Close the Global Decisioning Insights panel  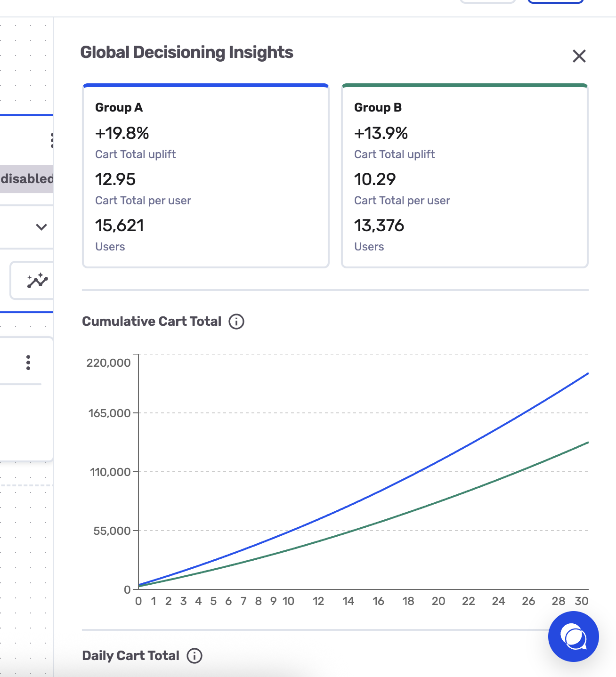tap(579, 56)
